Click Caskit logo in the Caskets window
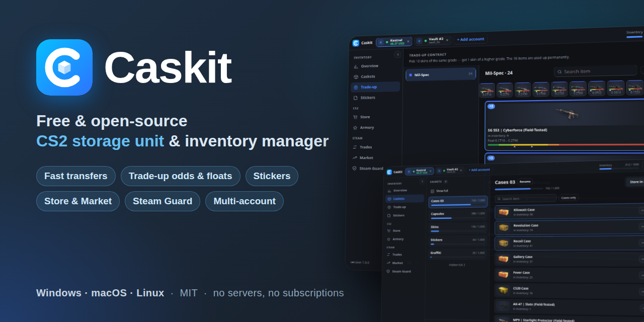The width and height of the screenshot is (644, 322). [389, 172]
